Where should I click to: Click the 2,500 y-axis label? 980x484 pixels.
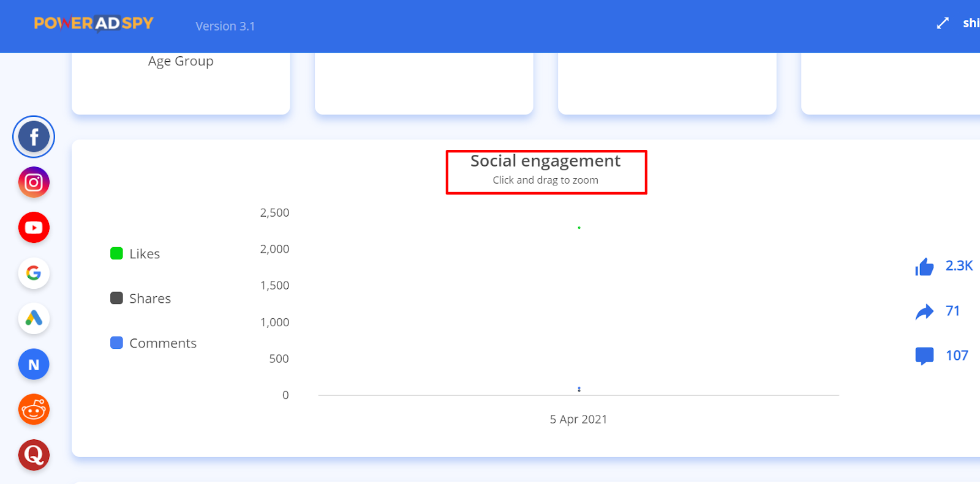click(x=274, y=213)
